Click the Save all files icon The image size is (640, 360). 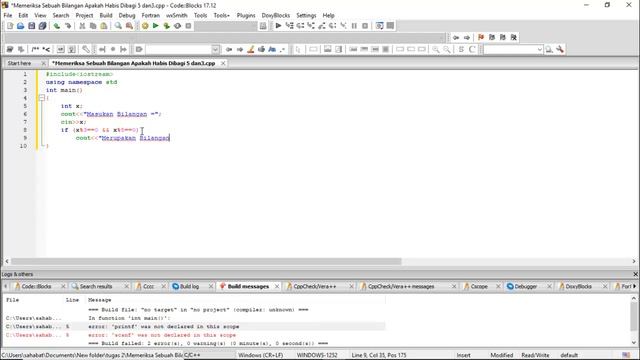pyautogui.click(x=42, y=26)
